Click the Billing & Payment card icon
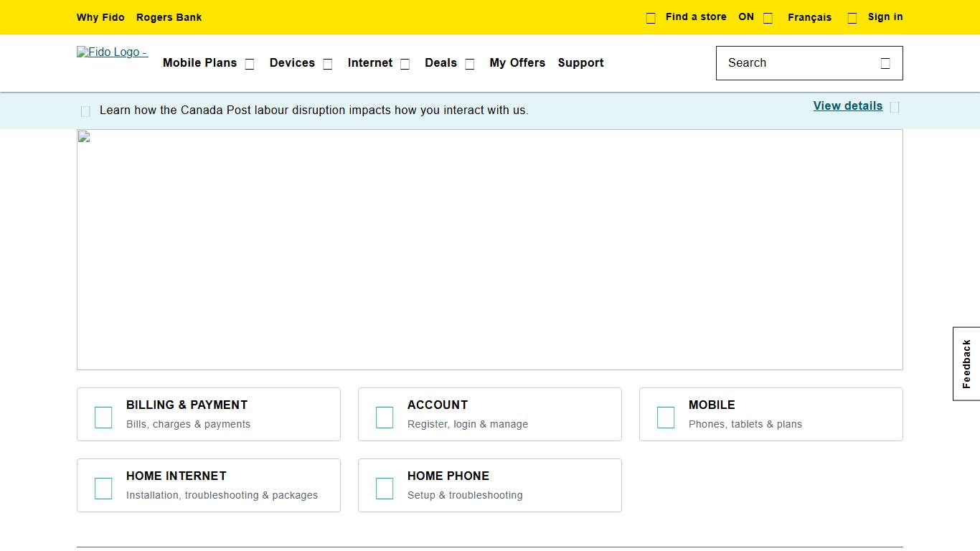The image size is (980, 551). [103, 417]
